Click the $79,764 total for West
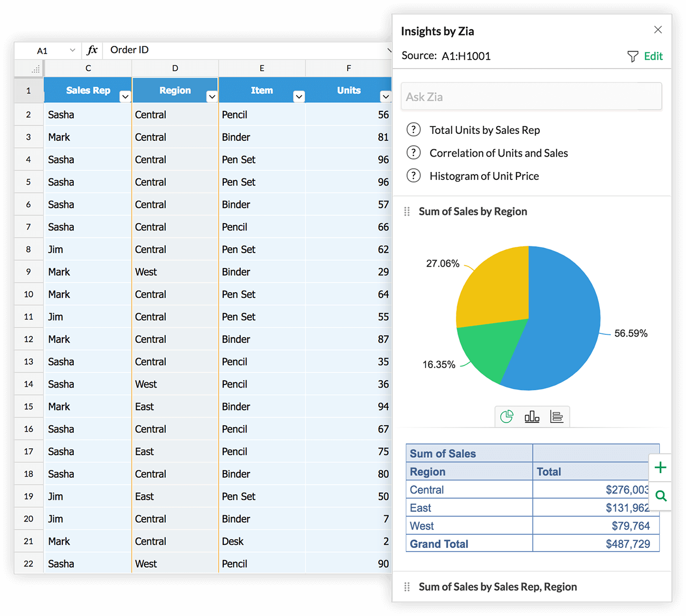686x616 pixels. (631, 526)
